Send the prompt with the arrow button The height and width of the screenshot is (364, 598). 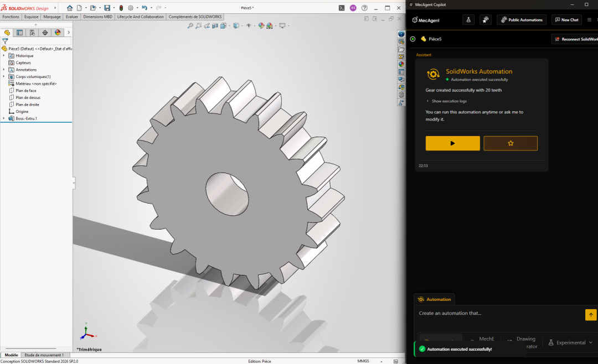pos(591,315)
